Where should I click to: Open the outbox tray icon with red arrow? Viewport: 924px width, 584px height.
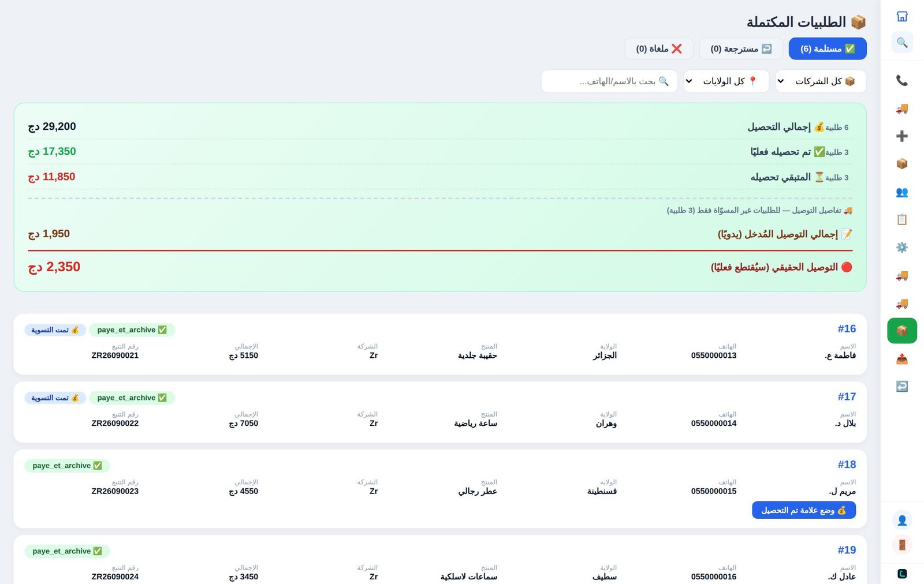click(902, 359)
